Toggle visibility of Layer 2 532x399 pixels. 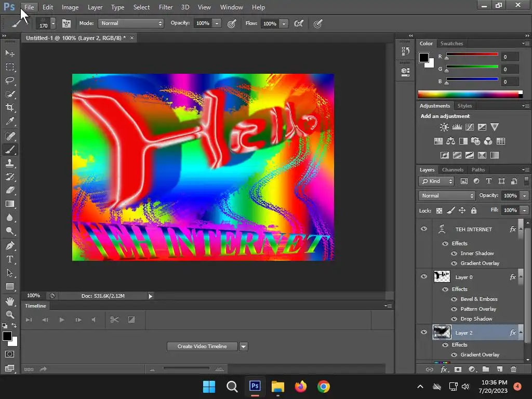pos(424,332)
